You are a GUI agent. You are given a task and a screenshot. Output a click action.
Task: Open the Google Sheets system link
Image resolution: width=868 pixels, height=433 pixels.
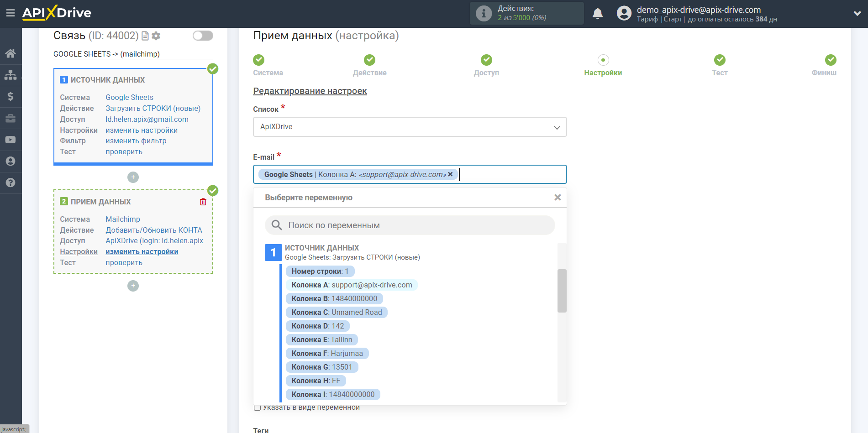(130, 97)
